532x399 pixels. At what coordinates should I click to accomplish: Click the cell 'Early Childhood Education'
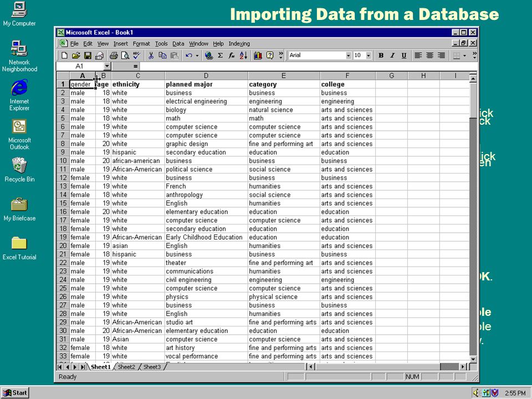[206, 237]
